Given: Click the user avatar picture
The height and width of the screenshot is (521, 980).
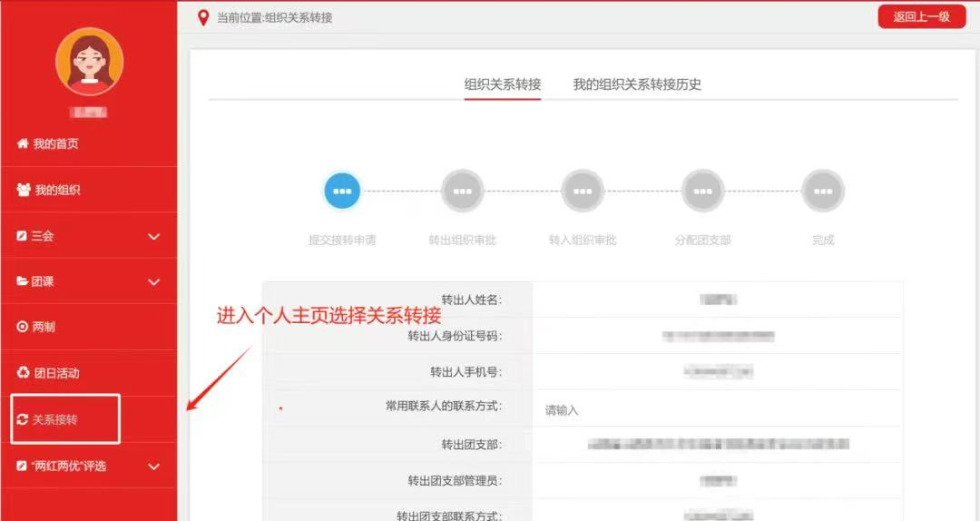Looking at the screenshot, I should pyautogui.click(x=89, y=62).
